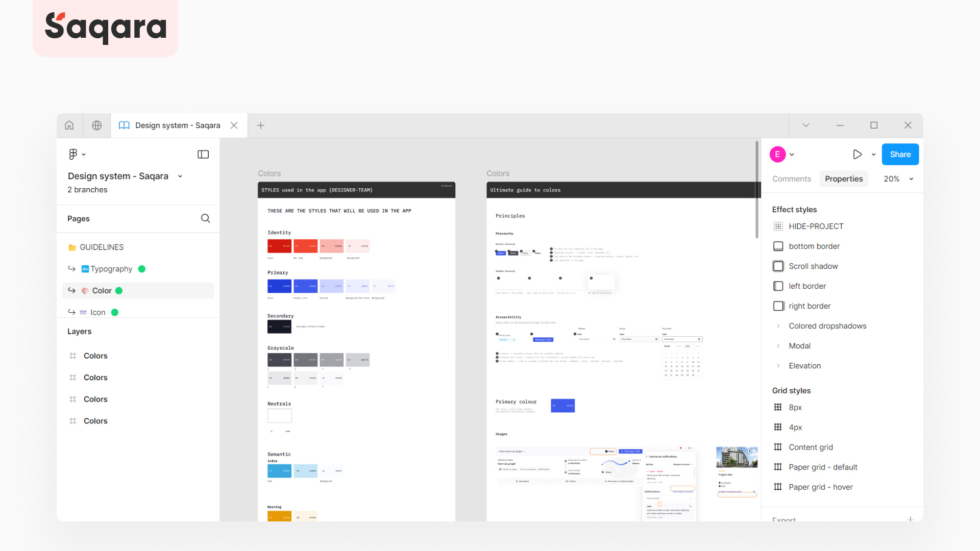Viewport: 980px width, 551px height.
Task: Search within the Pages panel
Action: tap(206, 218)
